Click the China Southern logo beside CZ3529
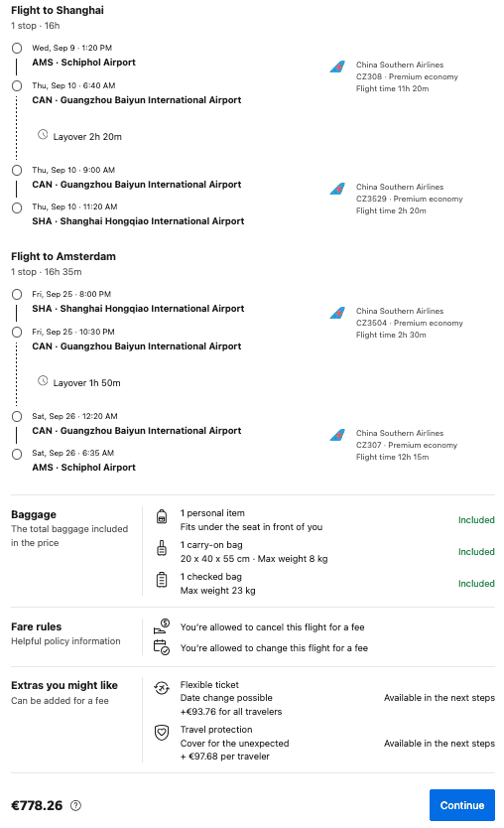Image resolution: width=504 pixels, height=828 pixels. point(337,189)
